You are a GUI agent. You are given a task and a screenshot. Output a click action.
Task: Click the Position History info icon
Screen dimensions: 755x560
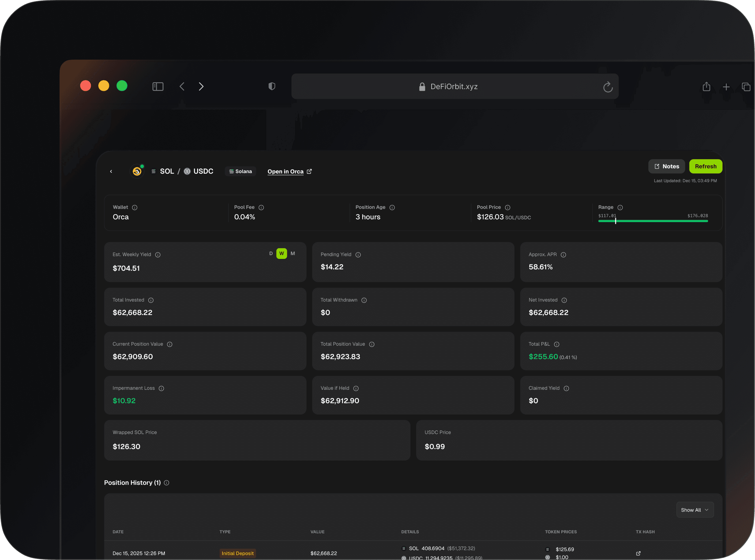(166, 483)
